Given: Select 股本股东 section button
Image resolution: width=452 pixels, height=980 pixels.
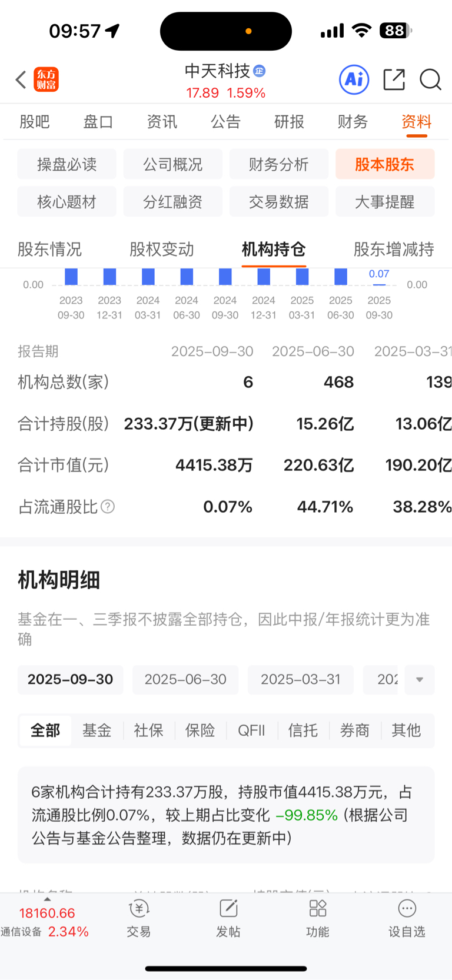Looking at the screenshot, I should click(385, 164).
